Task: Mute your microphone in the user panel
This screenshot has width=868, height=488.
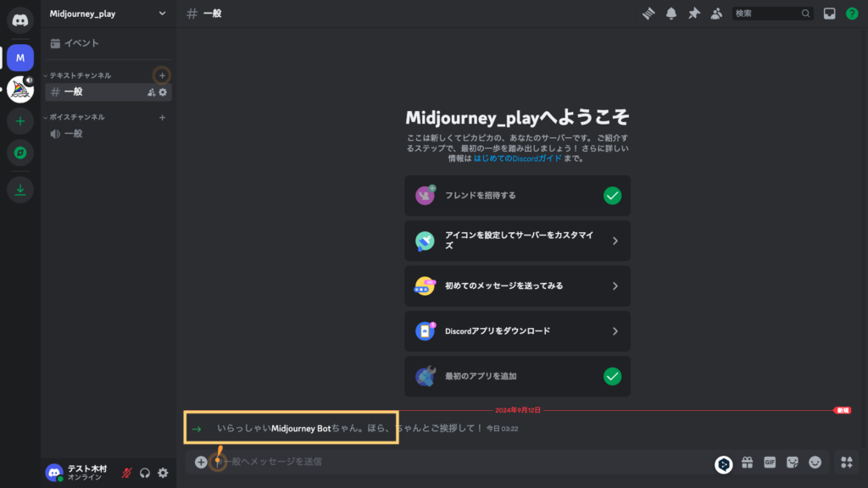Action: tap(125, 474)
